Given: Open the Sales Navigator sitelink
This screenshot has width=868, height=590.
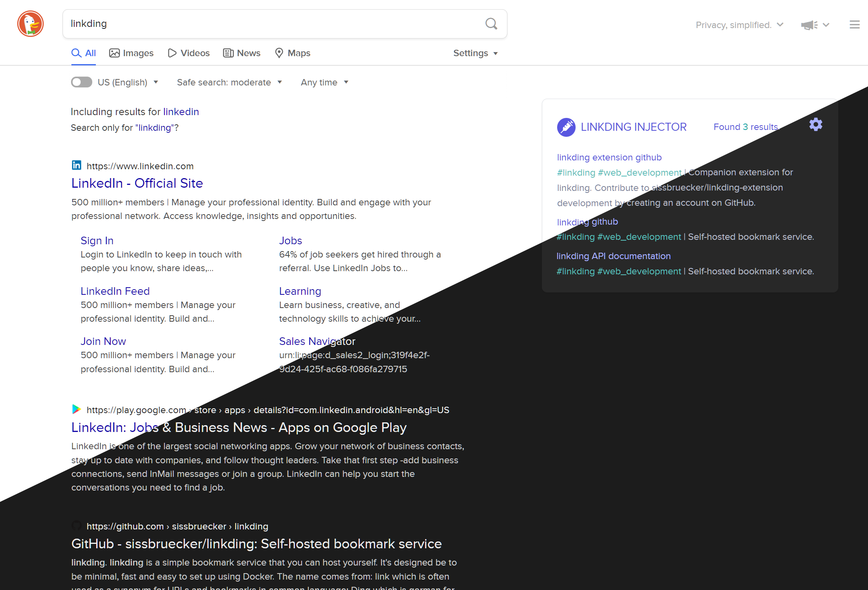Looking at the screenshot, I should (317, 341).
